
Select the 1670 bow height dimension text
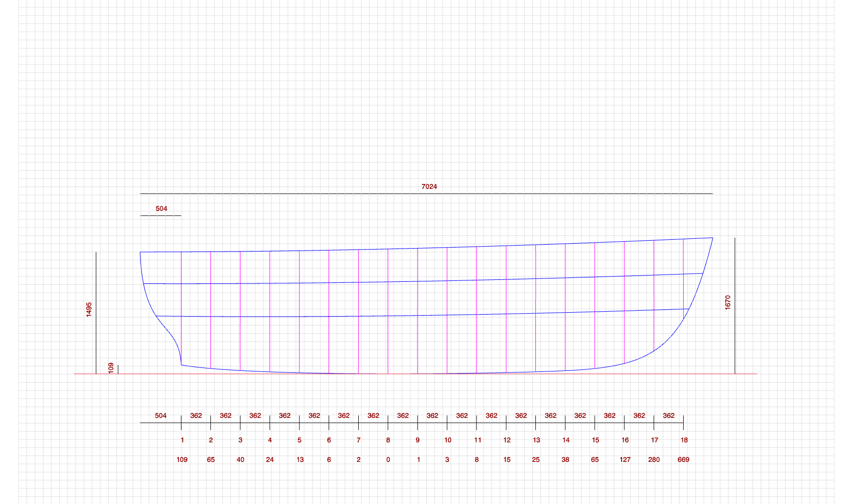tap(728, 302)
